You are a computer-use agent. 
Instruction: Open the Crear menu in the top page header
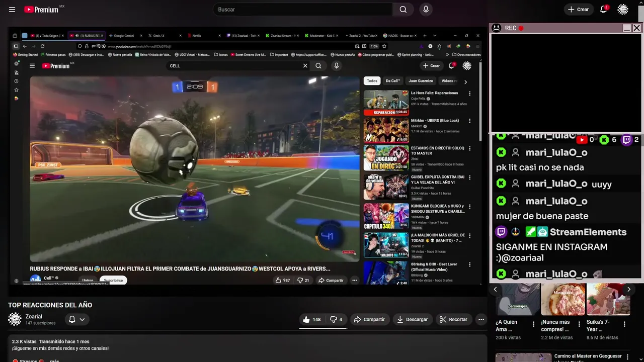pos(578,10)
